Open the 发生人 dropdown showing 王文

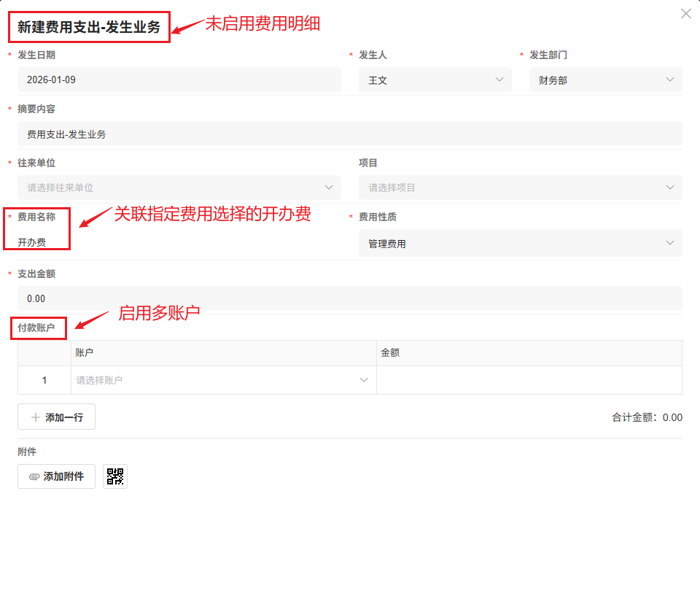click(435, 80)
